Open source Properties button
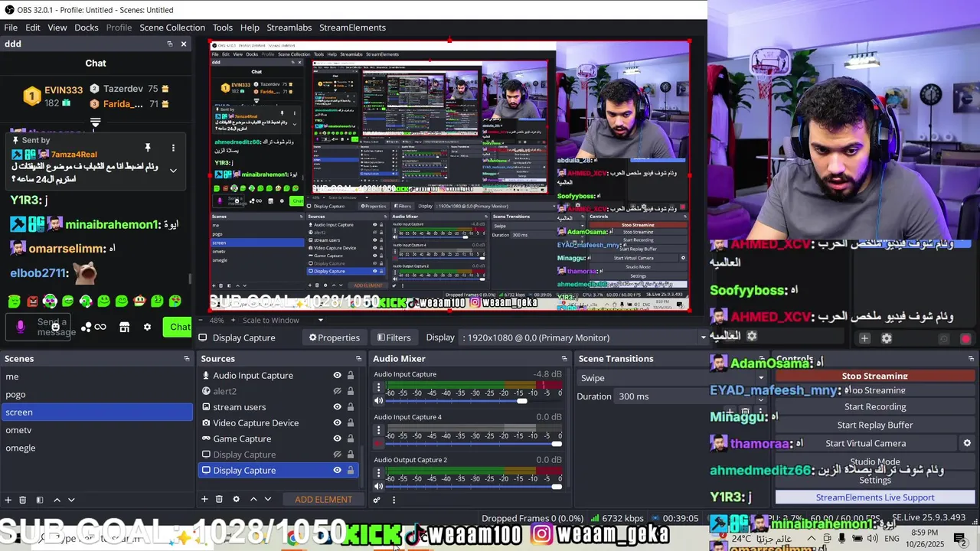Screen dimensions: 980x551 coord(335,337)
